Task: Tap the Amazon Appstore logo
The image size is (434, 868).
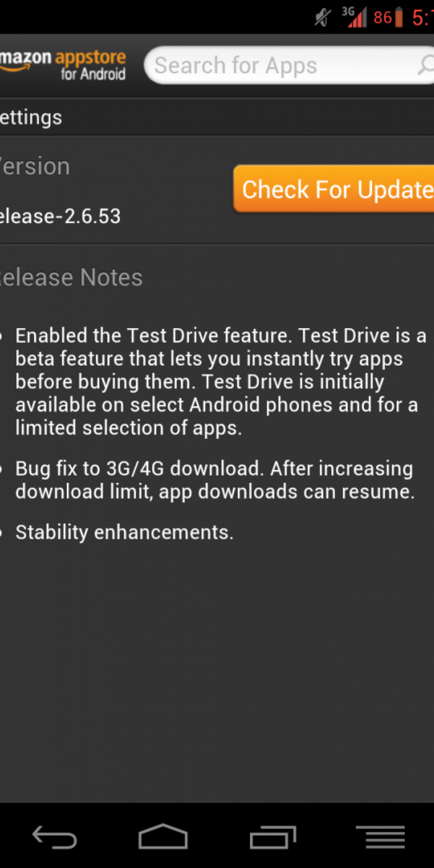Action: click(x=63, y=65)
